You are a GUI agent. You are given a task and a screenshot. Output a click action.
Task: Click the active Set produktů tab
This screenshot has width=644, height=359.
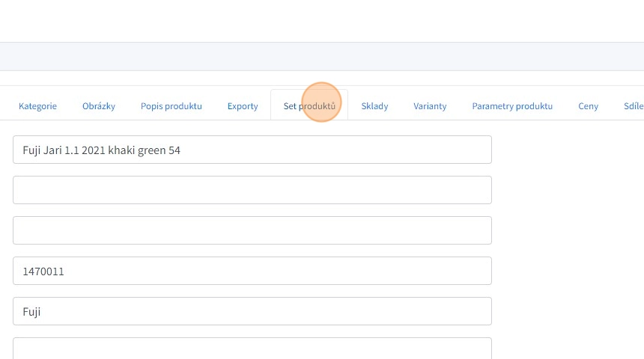point(309,106)
